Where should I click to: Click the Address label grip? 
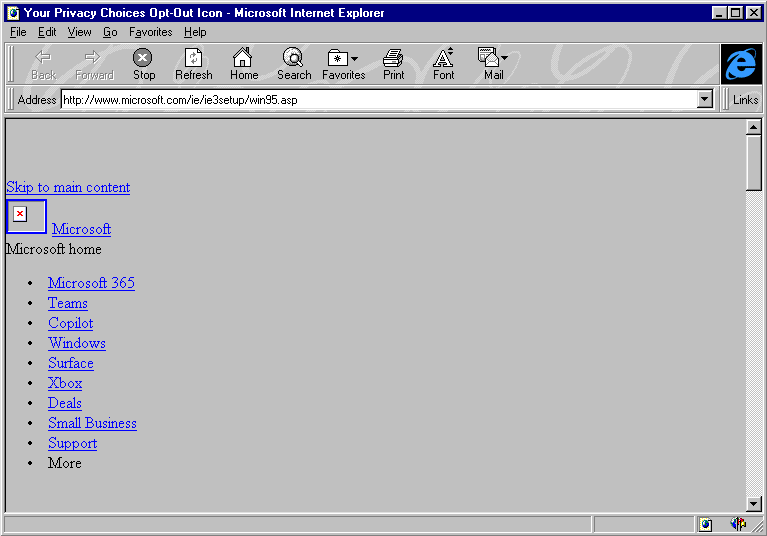coord(11,100)
